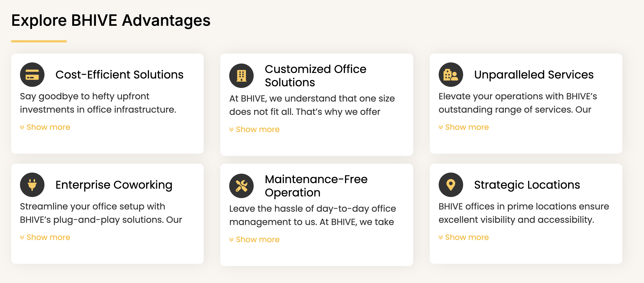Expand Show more under Enterprise Coworking
The image size is (644, 283).
pyautogui.click(x=45, y=237)
